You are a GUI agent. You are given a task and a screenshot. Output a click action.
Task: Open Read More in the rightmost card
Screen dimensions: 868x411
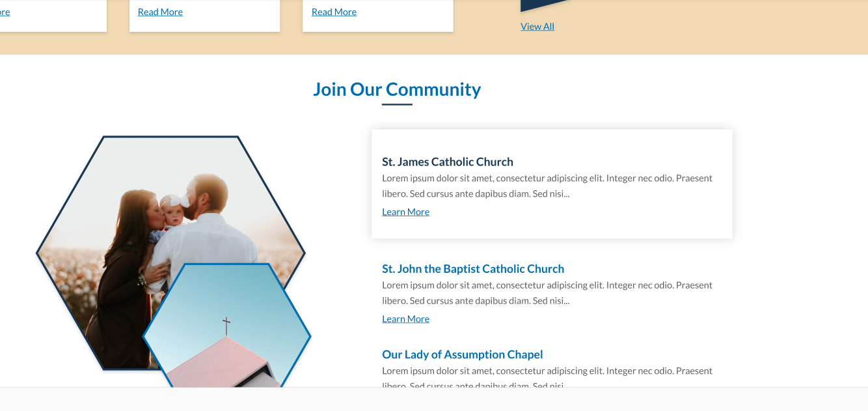tap(334, 12)
